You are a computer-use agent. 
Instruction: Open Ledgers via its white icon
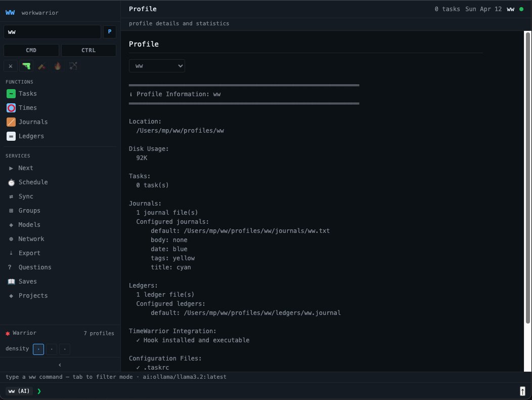(11, 136)
